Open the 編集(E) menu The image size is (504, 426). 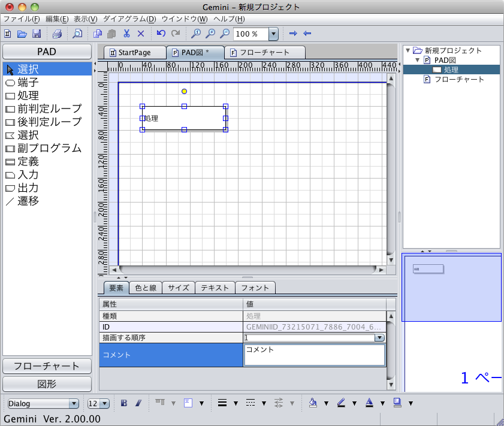(57, 19)
